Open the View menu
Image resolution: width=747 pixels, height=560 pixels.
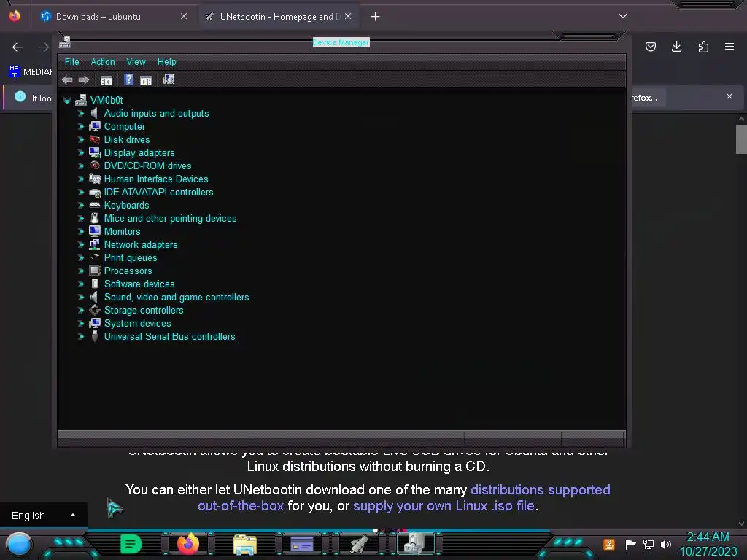(136, 62)
